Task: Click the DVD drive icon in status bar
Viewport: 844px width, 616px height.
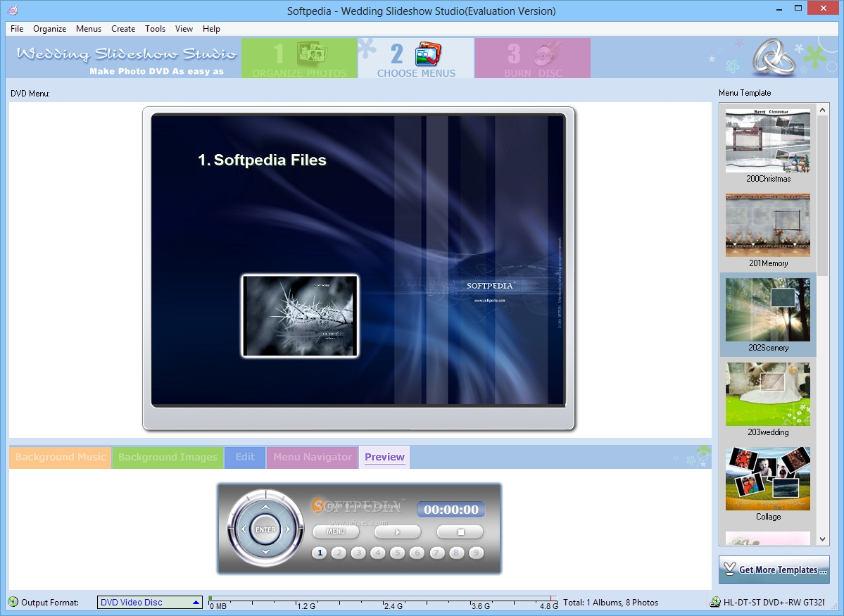Action: [714, 602]
